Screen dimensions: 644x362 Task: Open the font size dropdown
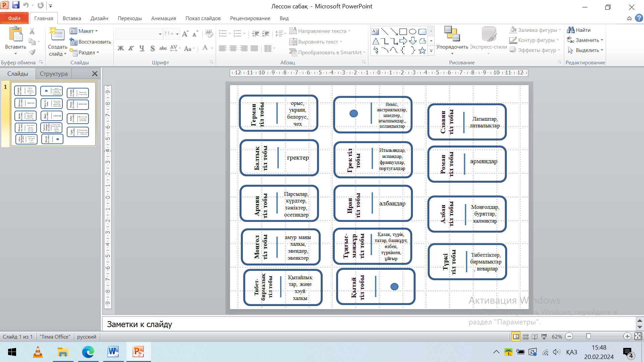[x=176, y=34]
